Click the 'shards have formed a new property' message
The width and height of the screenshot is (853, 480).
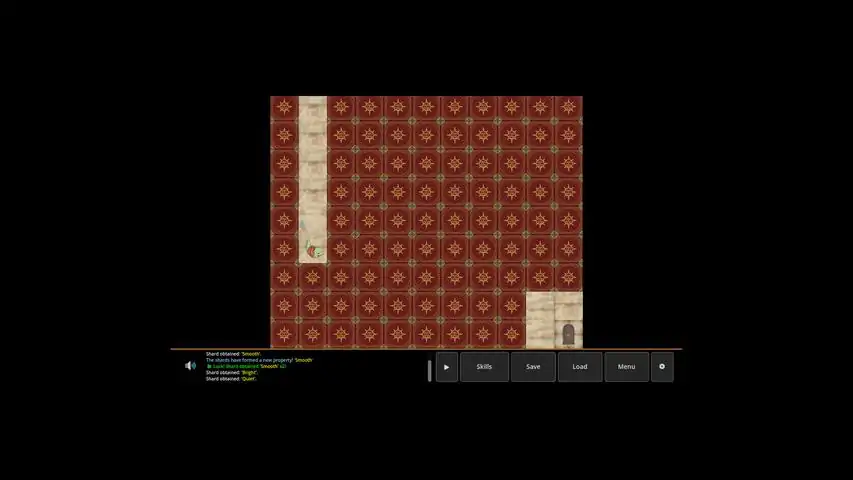click(259, 360)
